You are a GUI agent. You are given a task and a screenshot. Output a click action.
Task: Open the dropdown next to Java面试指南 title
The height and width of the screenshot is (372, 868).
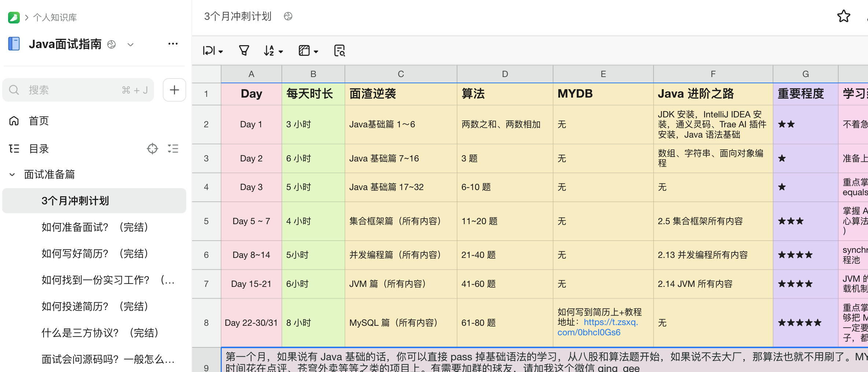point(130,44)
